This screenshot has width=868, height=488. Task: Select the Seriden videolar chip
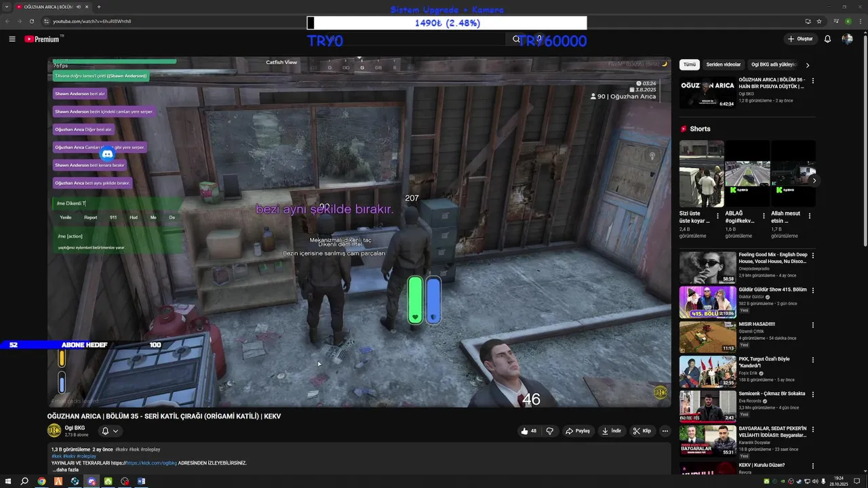723,64
